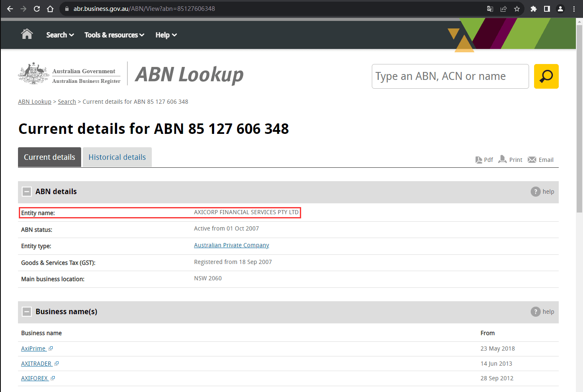This screenshot has height=392, width=583.
Task: Send details via Email icon
Action: (x=541, y=160)
